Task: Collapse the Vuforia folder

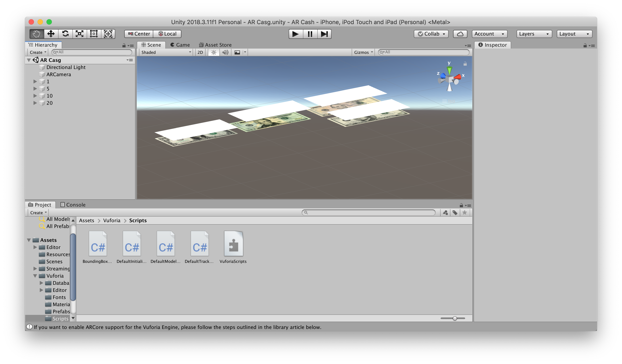Action: pos(35,276)
